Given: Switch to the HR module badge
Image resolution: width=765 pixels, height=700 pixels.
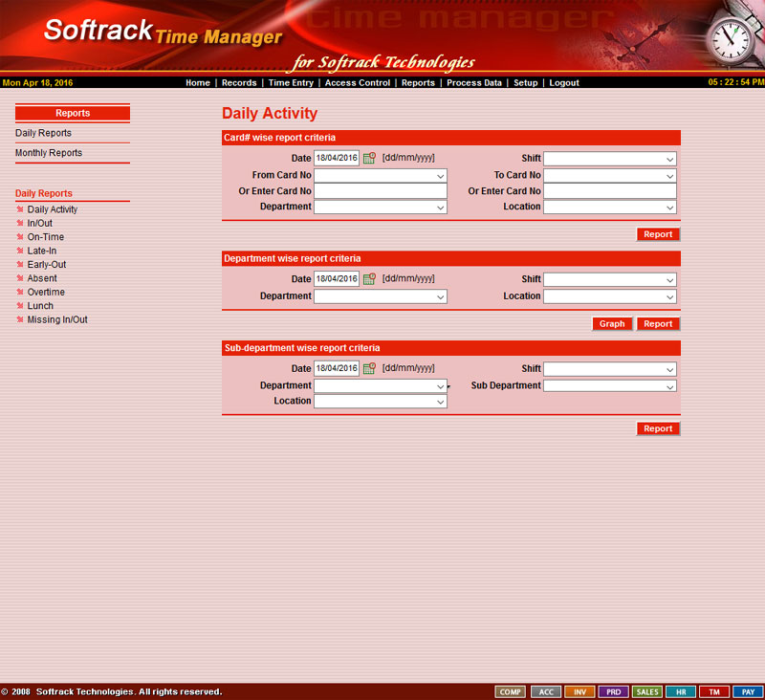Looking at the screenshot, I should (x=680, y=691).
